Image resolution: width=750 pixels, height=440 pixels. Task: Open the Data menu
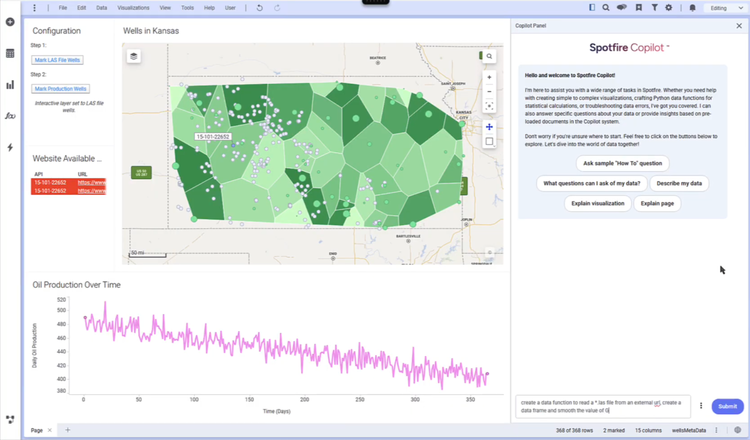click(x=101, y=8)
